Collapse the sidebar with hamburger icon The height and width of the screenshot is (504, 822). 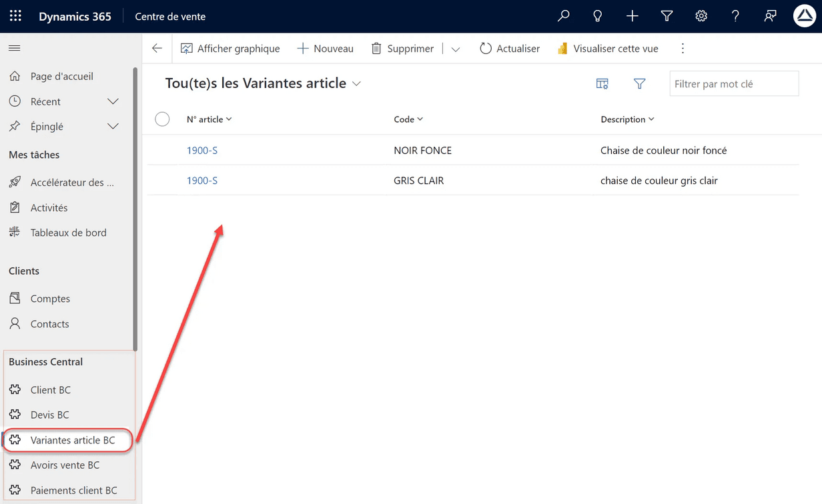tap(14, 48)
